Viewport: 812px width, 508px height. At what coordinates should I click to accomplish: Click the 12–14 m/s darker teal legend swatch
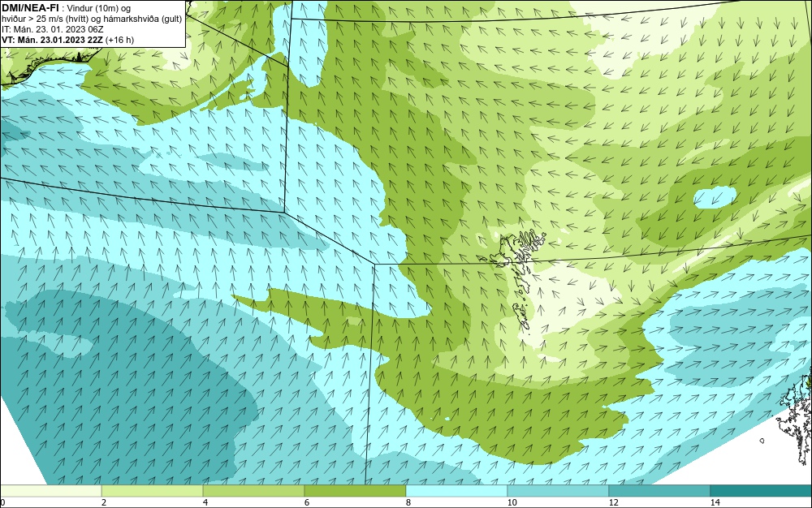point(659,491)
